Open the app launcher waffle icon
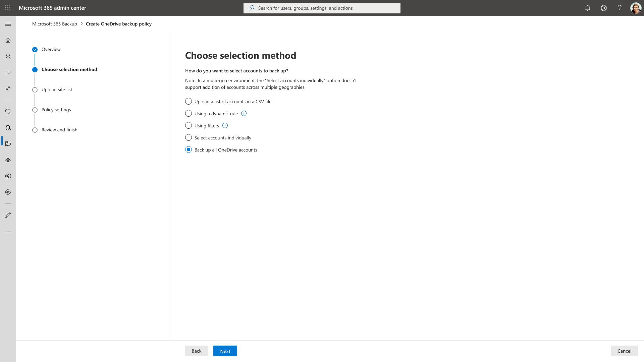644x362 pixels. (8, 8)
